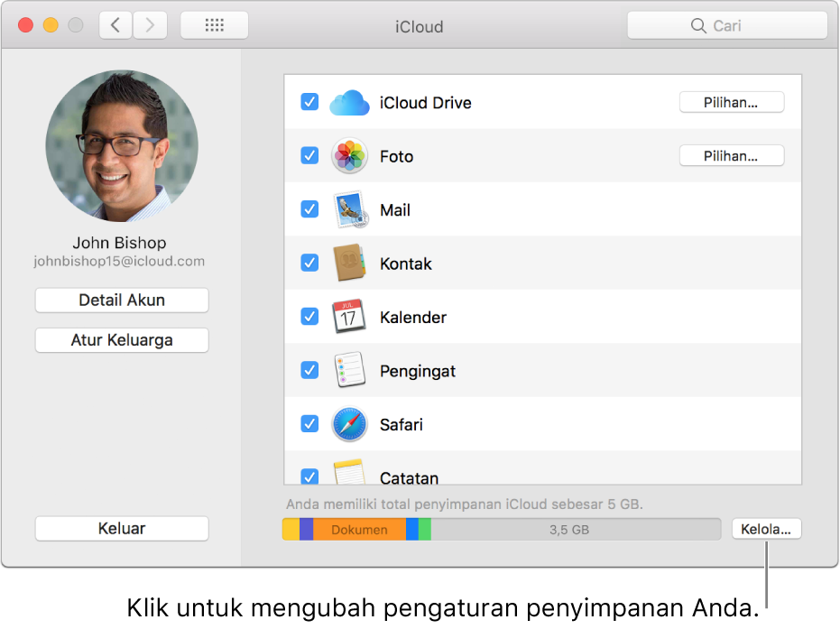The height and width of the screenshot is (629, 840).
Task: Select the Foto app icon
Action: tap(349, 155)
